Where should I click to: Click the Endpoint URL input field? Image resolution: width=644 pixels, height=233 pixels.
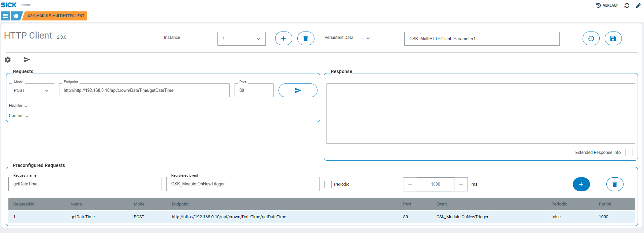click(x=144, y=91)
